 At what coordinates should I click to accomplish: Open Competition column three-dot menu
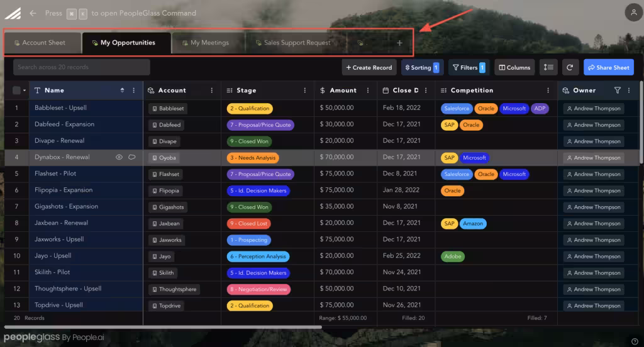[x=548, y=91]
